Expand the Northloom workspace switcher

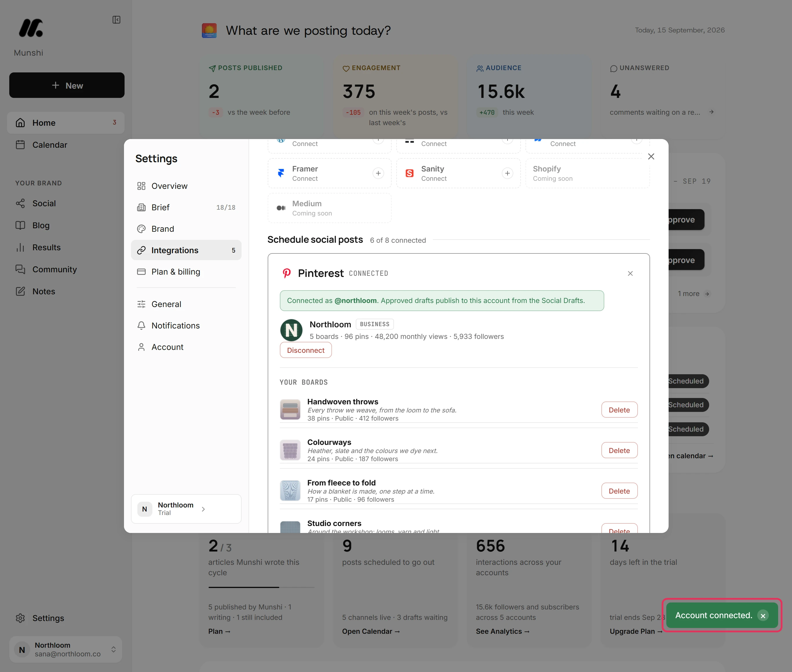[65, 649]
